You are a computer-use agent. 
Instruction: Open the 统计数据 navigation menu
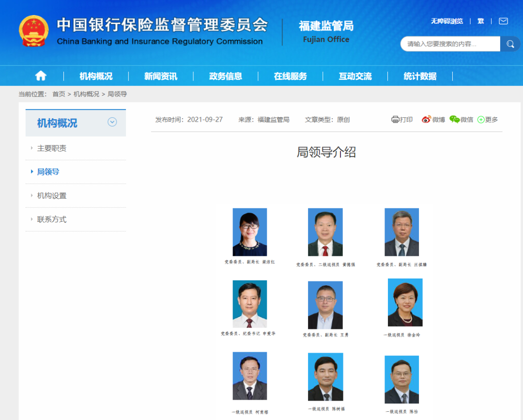tap(420, 76)
